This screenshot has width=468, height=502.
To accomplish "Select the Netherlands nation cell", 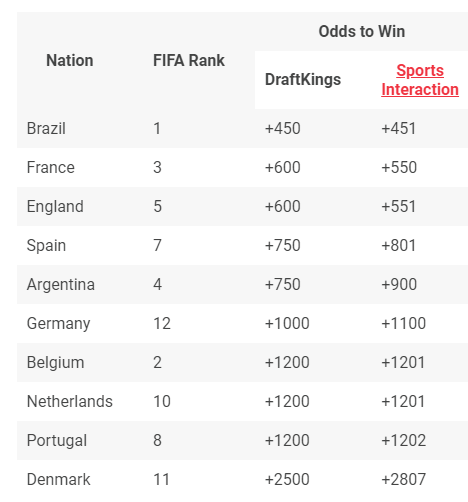I will tap(70, 401).
